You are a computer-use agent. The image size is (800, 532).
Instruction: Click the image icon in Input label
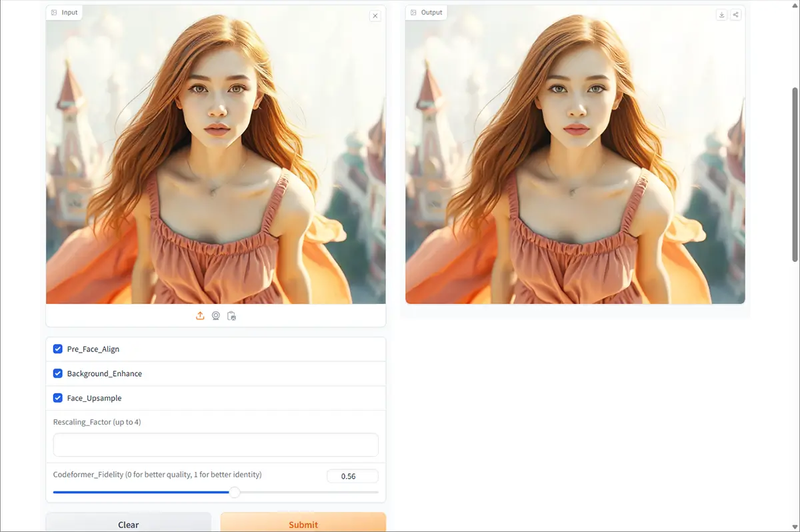[54, 13]
